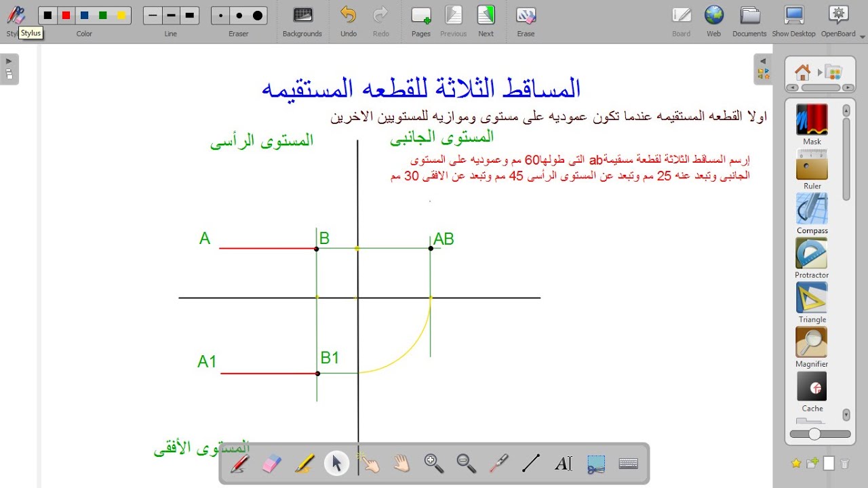Pick the Highlighter tool
The width and height of the screenshot is (868, 488).
(304, 464)
